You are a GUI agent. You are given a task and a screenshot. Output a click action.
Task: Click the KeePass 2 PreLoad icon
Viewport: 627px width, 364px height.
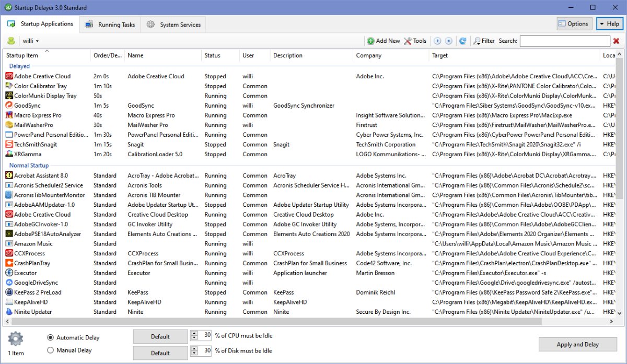coord(9,292)
